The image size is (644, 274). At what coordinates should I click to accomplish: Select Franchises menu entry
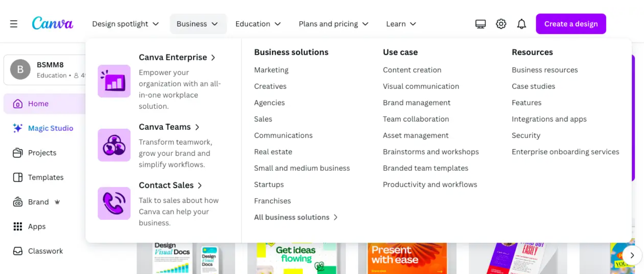[x=273, y=201]
